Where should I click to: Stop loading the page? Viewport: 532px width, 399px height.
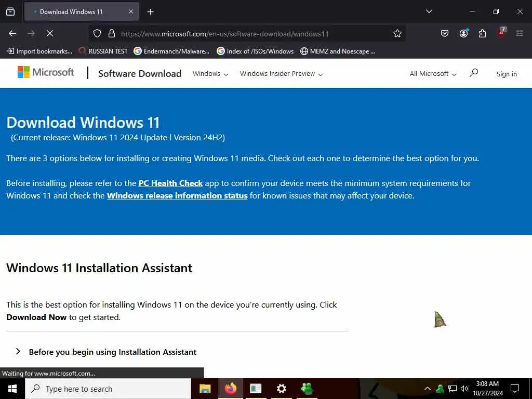click(50, 33)
